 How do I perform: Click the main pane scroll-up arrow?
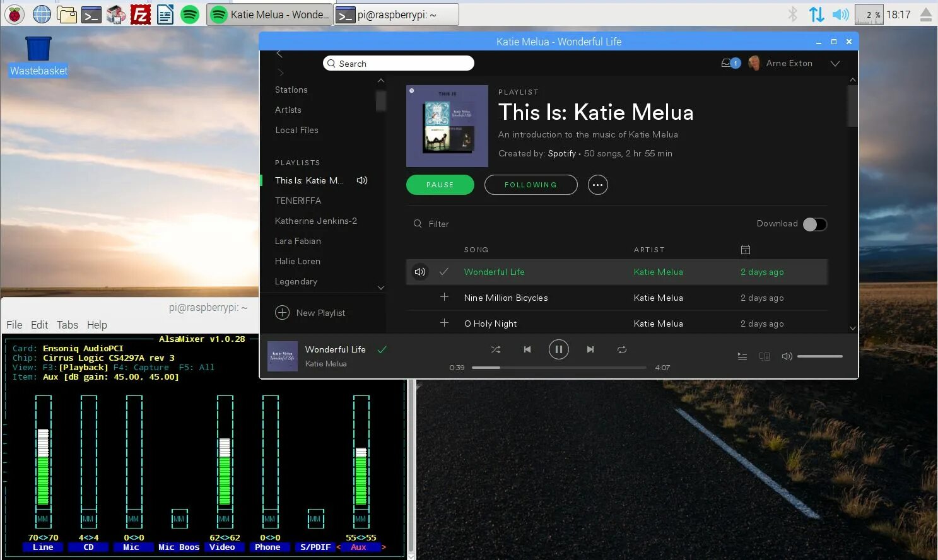point(853,80)
